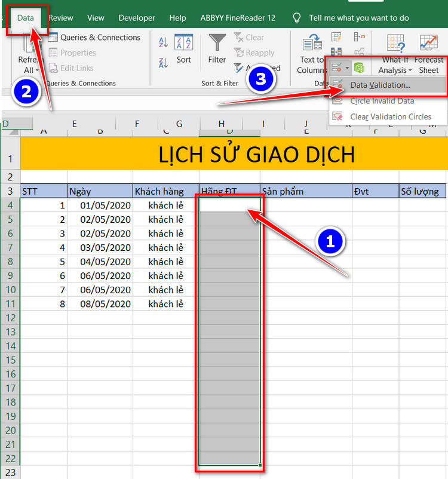The width and height of the screenshot is (448, 479).
Task: Select the khách lẻ cell in row 11
Action: pos(166,303)
